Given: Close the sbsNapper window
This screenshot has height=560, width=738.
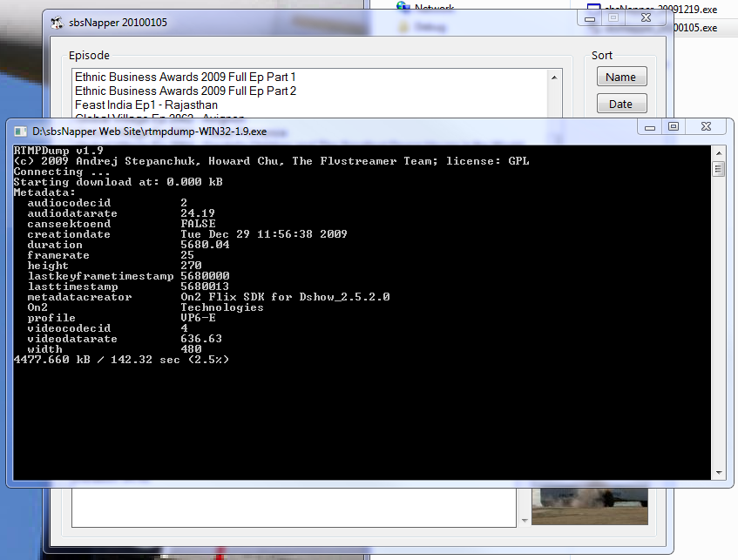Looking at the screenshot, I should tap(647, 18).
